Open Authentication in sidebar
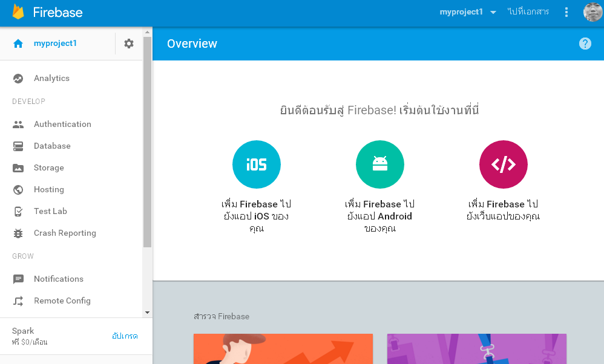Image resolution: width=604 pixels, height=364 pixels. click(x=62, y=124)
